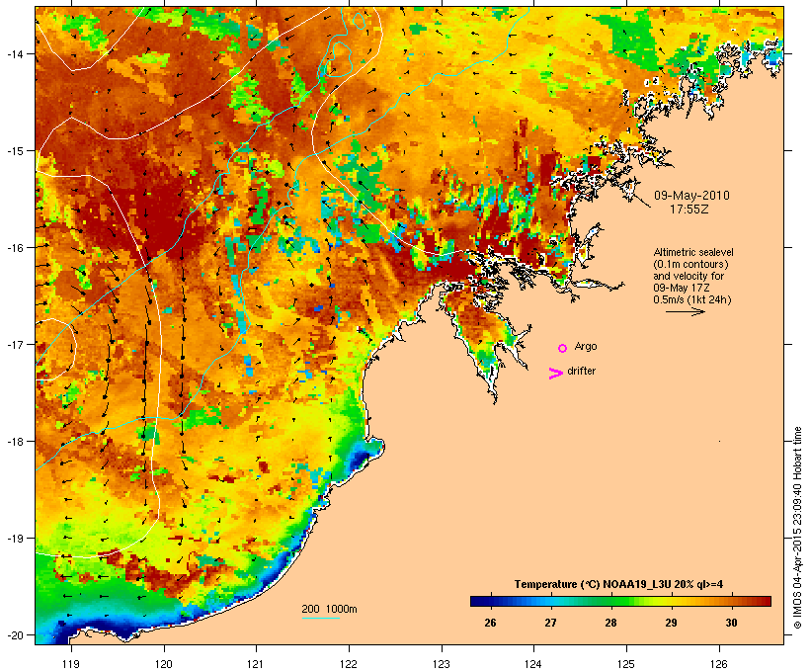Click the '0.5m/s (1kt 24h)' label
Viewport: 810px width, 672px height.
[x=692, y=299]
